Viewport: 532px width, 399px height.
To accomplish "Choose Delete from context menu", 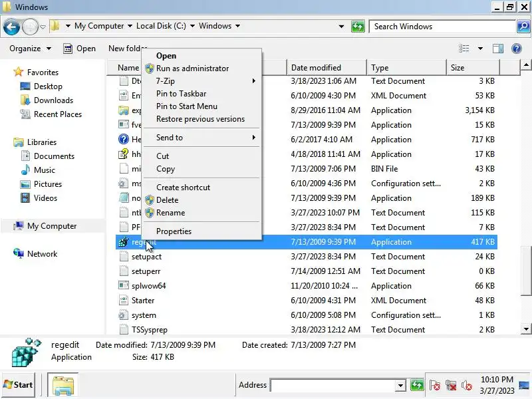I will point(201,200).
